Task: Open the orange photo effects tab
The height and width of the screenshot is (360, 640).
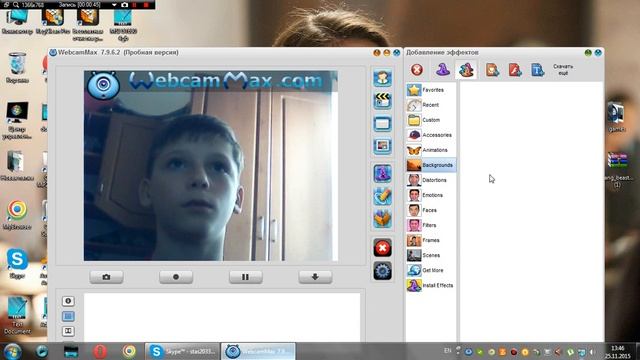Action: (x=492, y=70)
